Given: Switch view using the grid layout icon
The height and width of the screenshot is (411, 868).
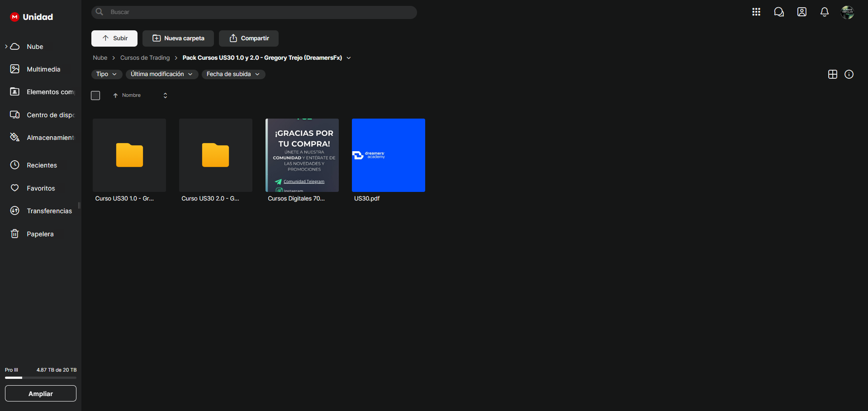Looking at the screenshot, I should click(x=832, y=74).
